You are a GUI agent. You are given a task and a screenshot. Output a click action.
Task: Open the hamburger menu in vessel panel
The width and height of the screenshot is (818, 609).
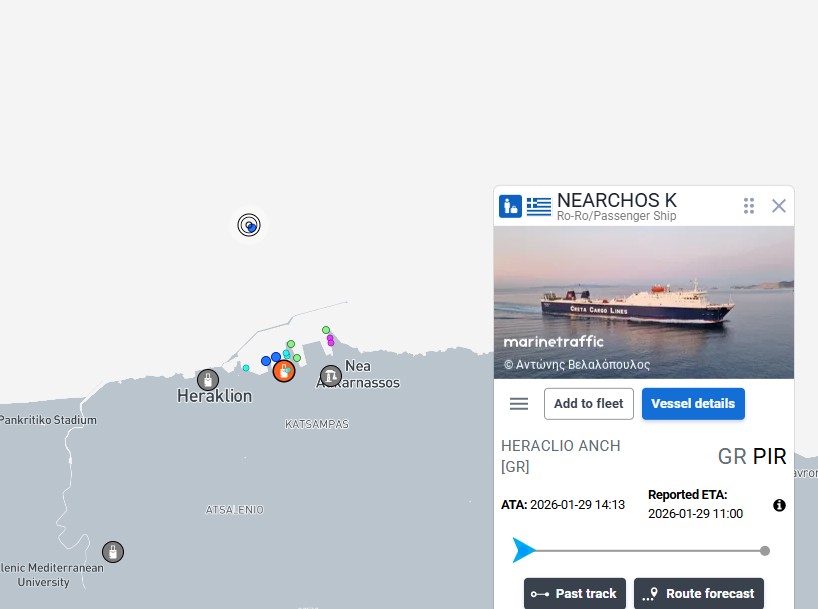[x=519, y=404]
